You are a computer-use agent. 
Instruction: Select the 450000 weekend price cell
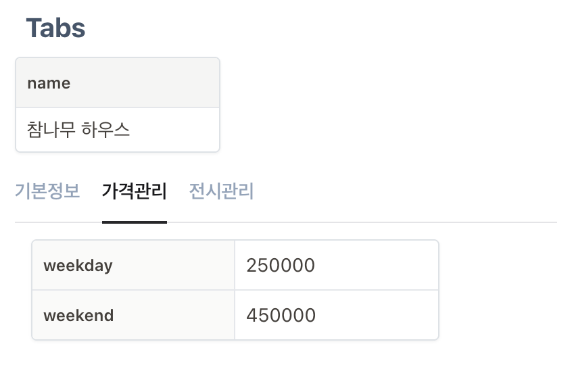[280, 315]
